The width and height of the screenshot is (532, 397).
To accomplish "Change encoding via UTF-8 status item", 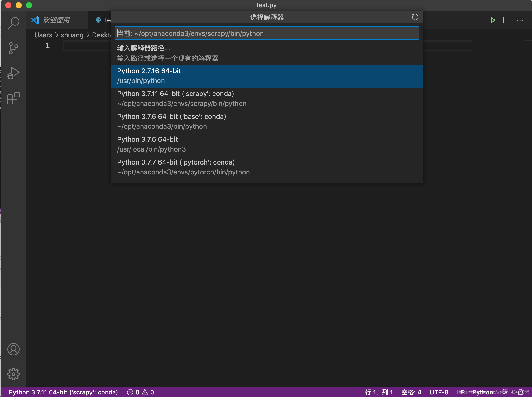I will tap(439, 392).
